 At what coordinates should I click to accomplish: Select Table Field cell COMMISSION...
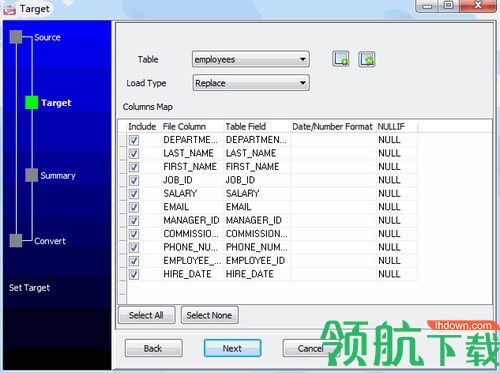coord(257,234)
